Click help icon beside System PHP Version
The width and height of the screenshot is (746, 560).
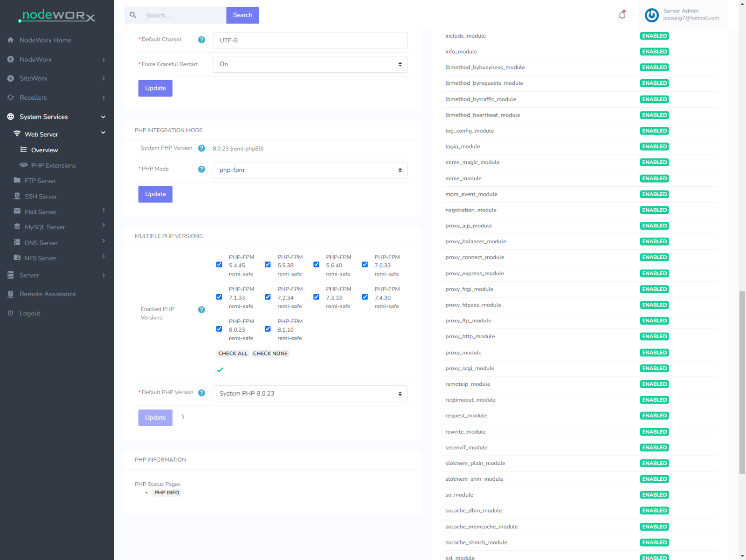(x=201, y=149)
